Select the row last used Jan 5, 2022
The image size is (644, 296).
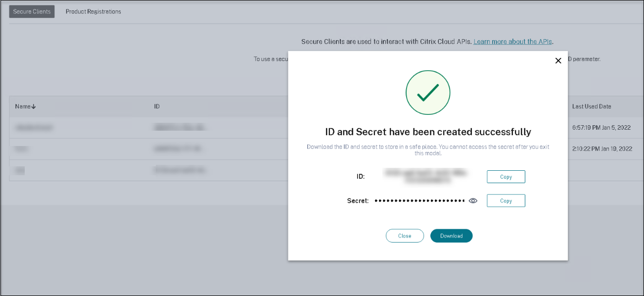pyautogui.click(x=602, y=127)
